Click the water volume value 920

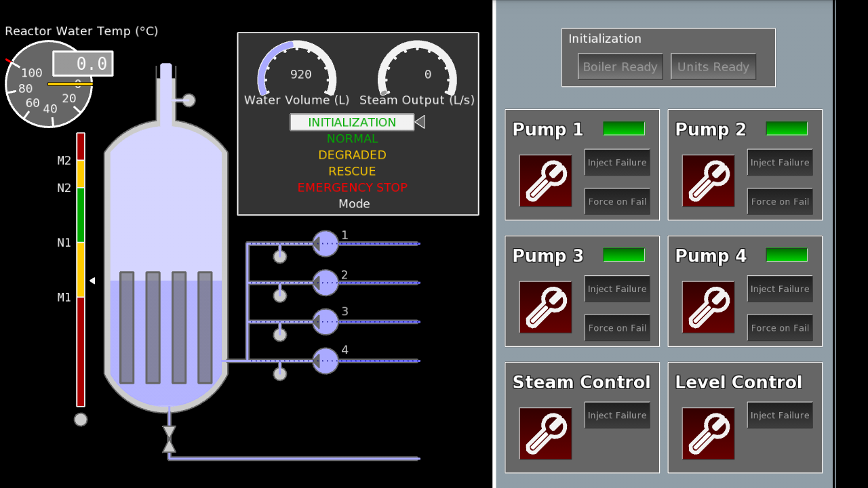301,75
